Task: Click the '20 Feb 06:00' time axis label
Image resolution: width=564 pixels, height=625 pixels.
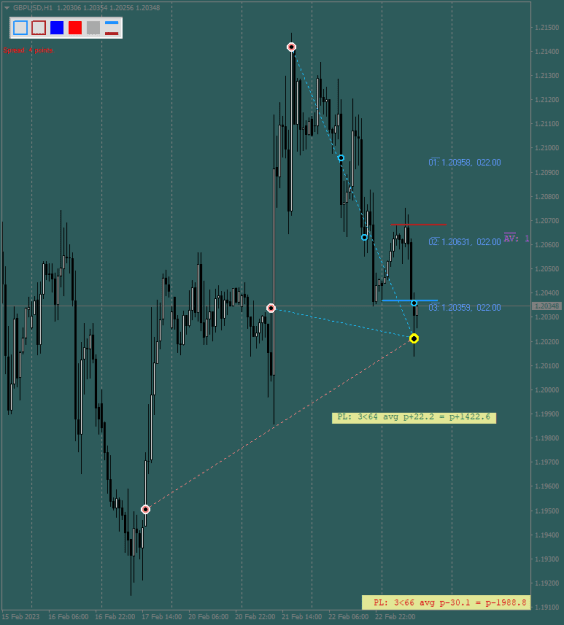Action: pos(208,617)
